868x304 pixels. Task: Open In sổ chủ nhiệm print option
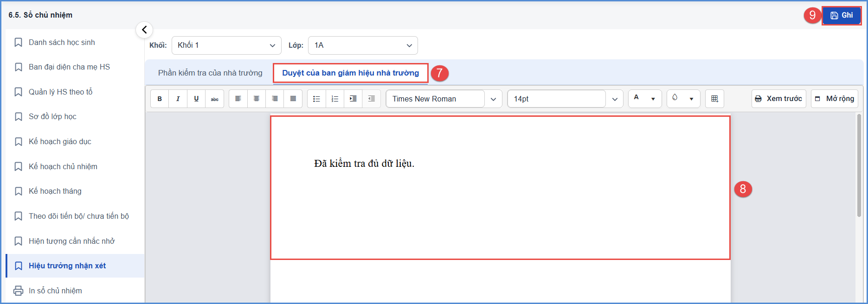click(75, 291)
